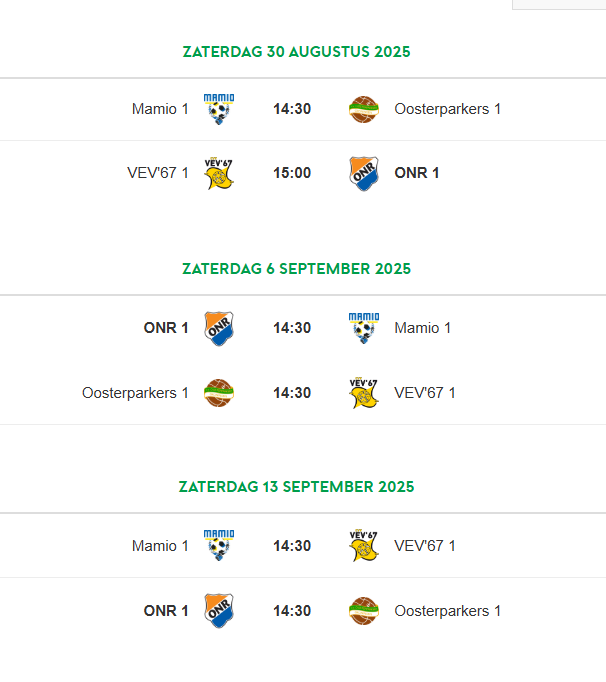Click VEV'67 logo in 6 September match
This screenshot has width=606, height=682.
coord(364,393)
